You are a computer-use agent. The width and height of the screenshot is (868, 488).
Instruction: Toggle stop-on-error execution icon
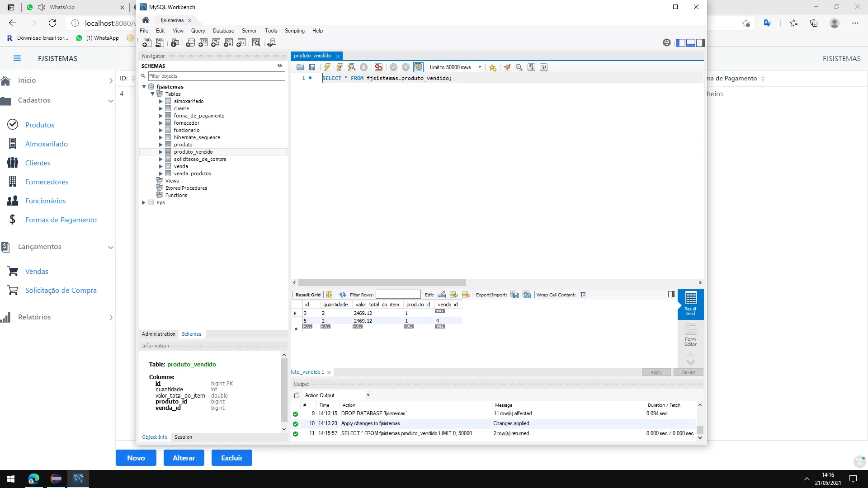point(378,67)
